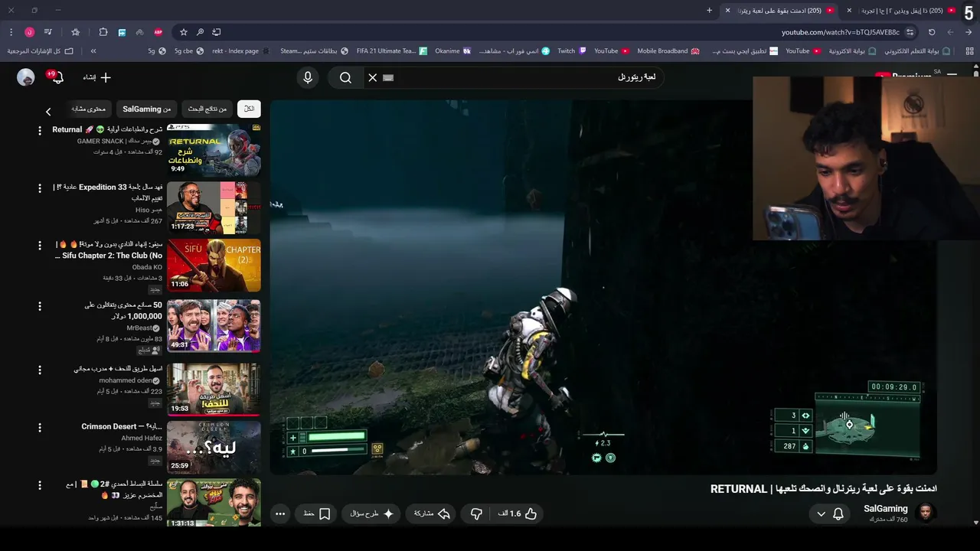Show more filter chips with the arrow
The width and height of the screenshot is (980, 551).
click(x=48, y=112)
